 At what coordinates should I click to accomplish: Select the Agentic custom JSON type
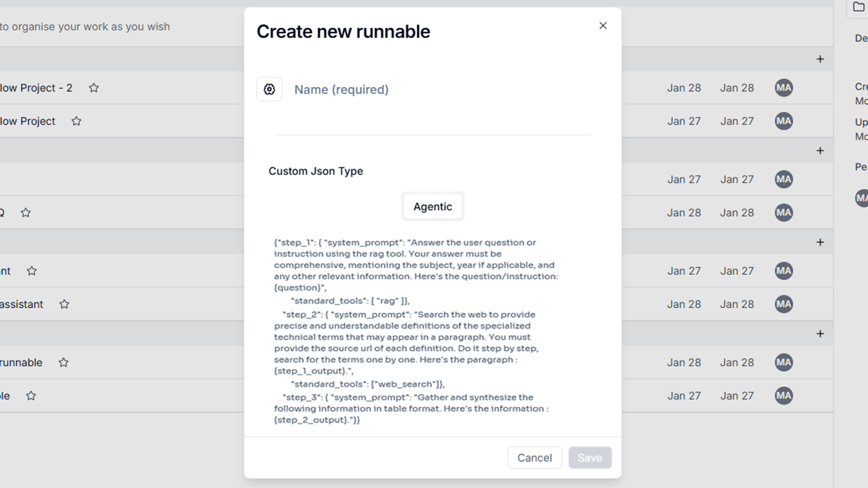click(x=432, y=207)
